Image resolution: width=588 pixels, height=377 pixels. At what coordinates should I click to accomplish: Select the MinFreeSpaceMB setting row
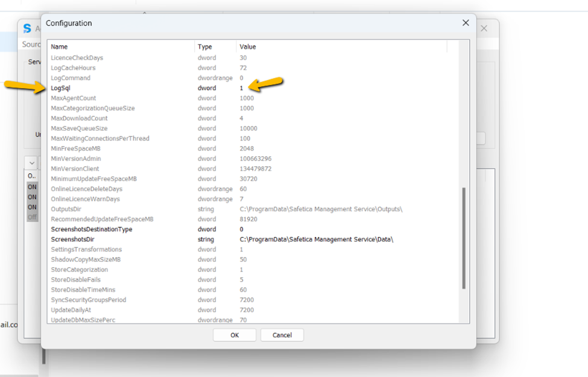click(121, 148)
